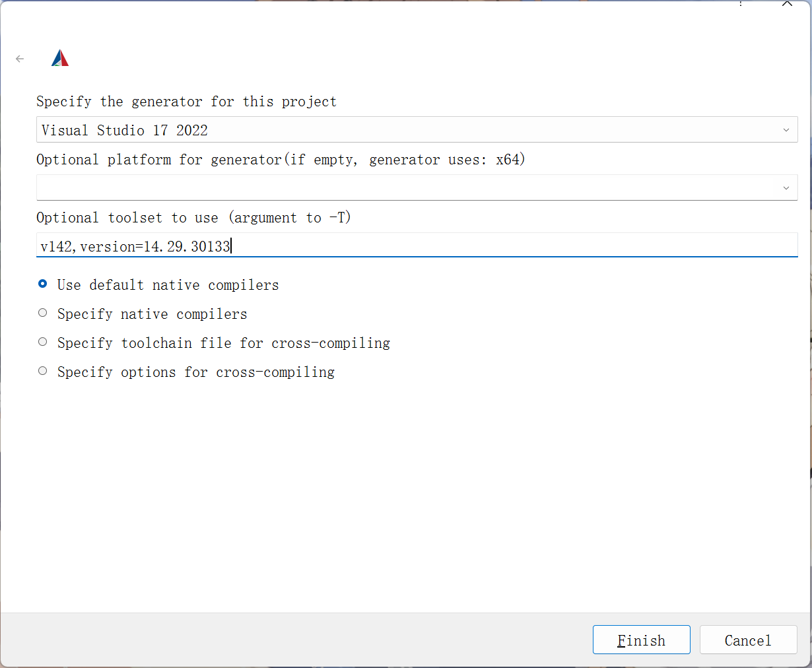Expand the generator list via its chevron

786,130
